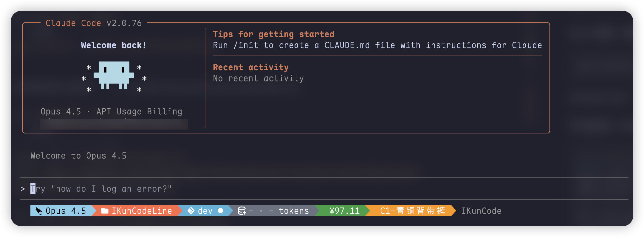
Task: Click the database tokens icon in status line
Action: point(242,211)
